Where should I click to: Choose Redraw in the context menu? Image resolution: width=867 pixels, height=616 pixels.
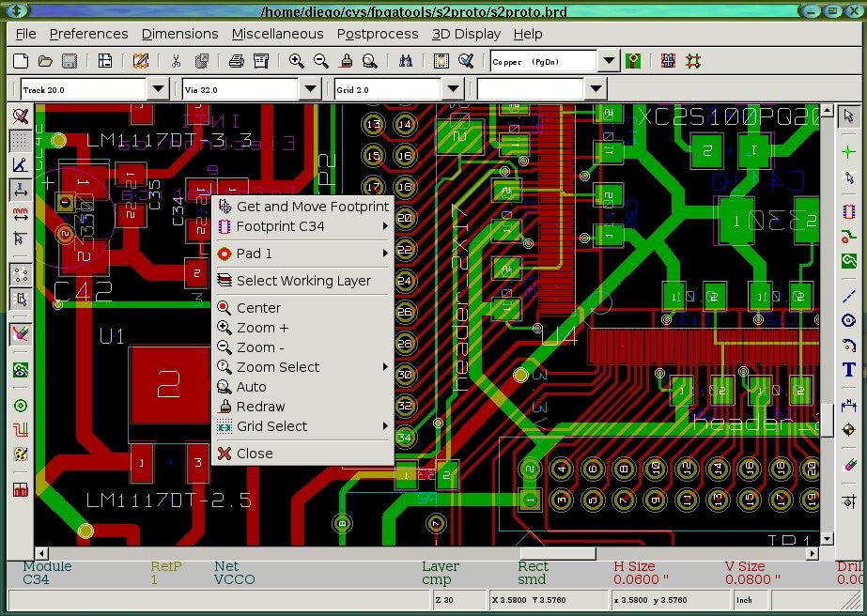tap(303, 407)
